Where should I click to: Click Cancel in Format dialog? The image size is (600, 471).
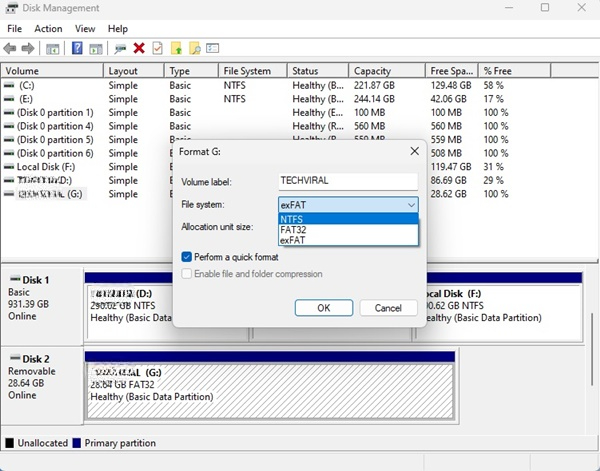point(388,308)
